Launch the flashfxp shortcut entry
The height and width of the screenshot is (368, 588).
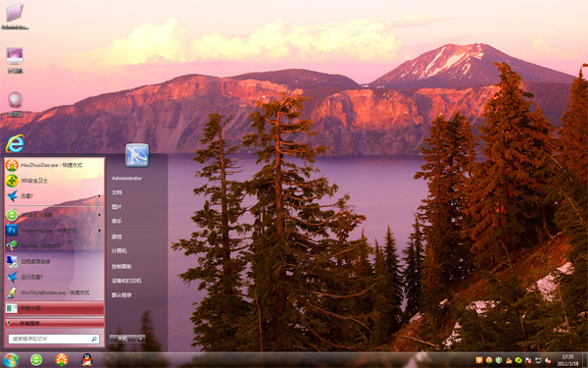point(54,246)
